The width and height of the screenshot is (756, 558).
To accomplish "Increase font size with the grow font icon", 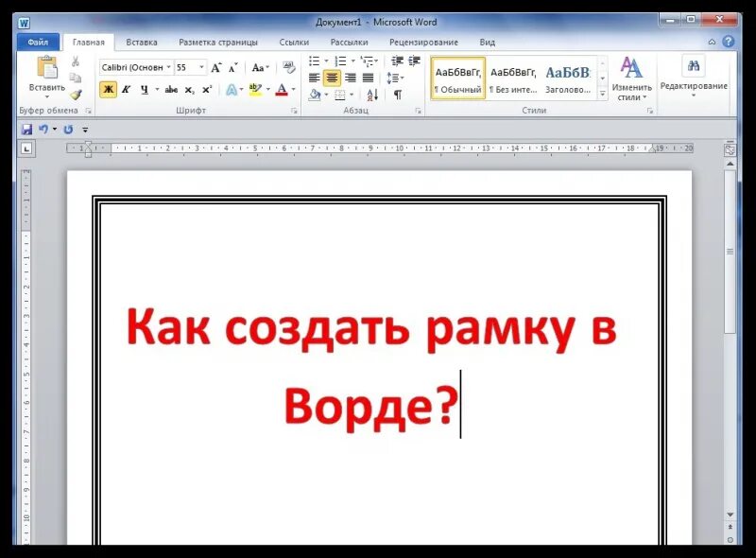I will pos(216,67).
